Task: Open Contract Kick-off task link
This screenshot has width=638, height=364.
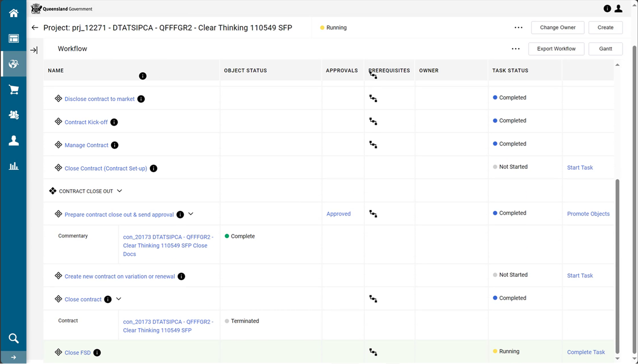Action: pos(86,122)
